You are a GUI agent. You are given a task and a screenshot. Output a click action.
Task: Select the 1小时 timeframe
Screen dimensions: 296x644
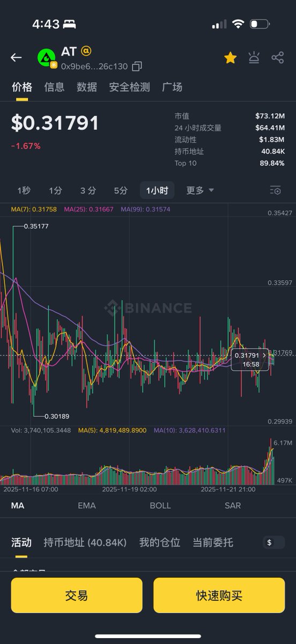[157, 191]
